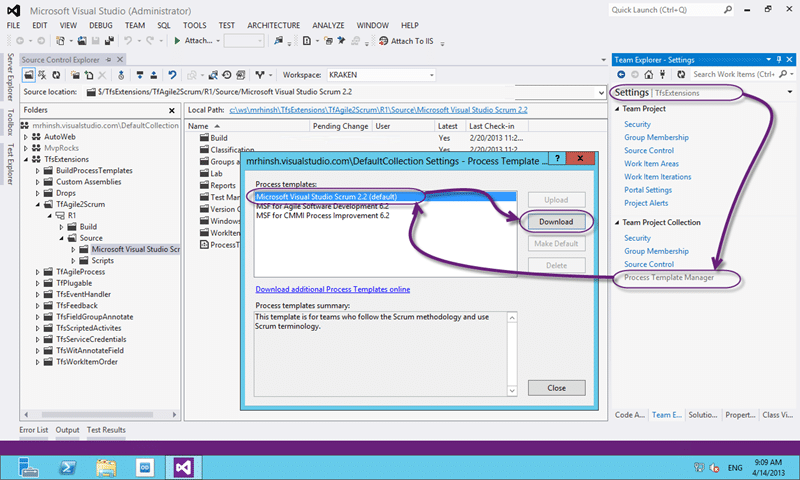Viewport: 800px width, 480px height.
Task: Open the TOOLS menu
Action: (x=195, y=25)
